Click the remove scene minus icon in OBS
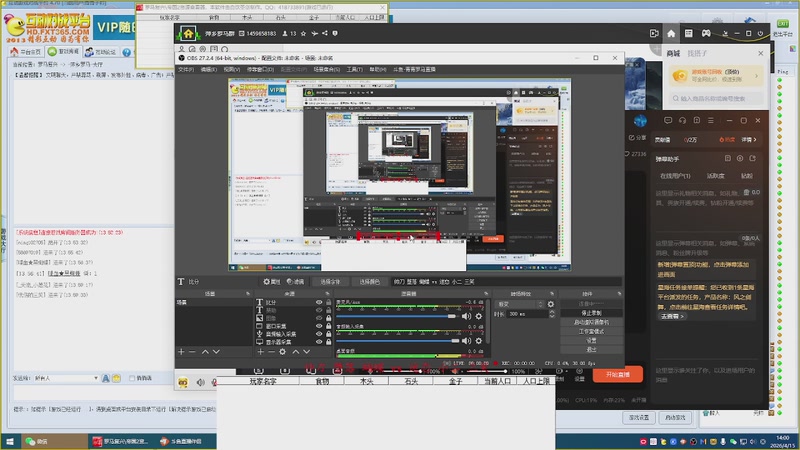The height and width of the screenshot is (450, 800). (x=192, y=352)
